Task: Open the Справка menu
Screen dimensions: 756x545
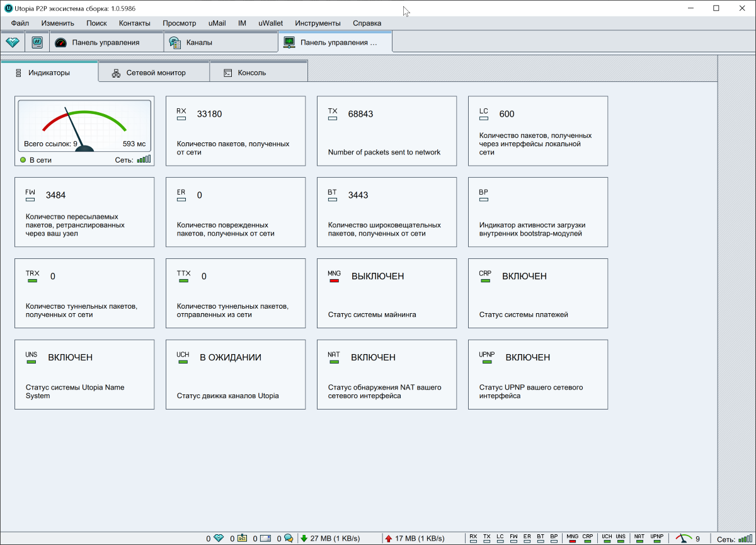Action: [367, 23]
